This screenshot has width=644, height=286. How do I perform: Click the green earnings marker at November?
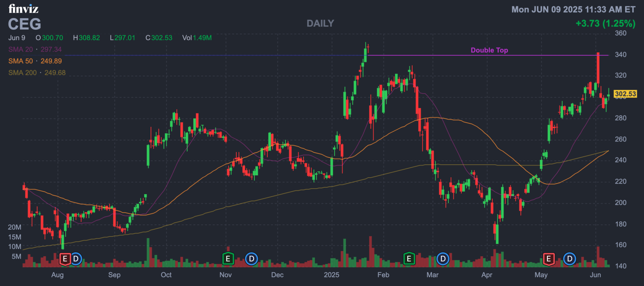(x=228, y=259)
